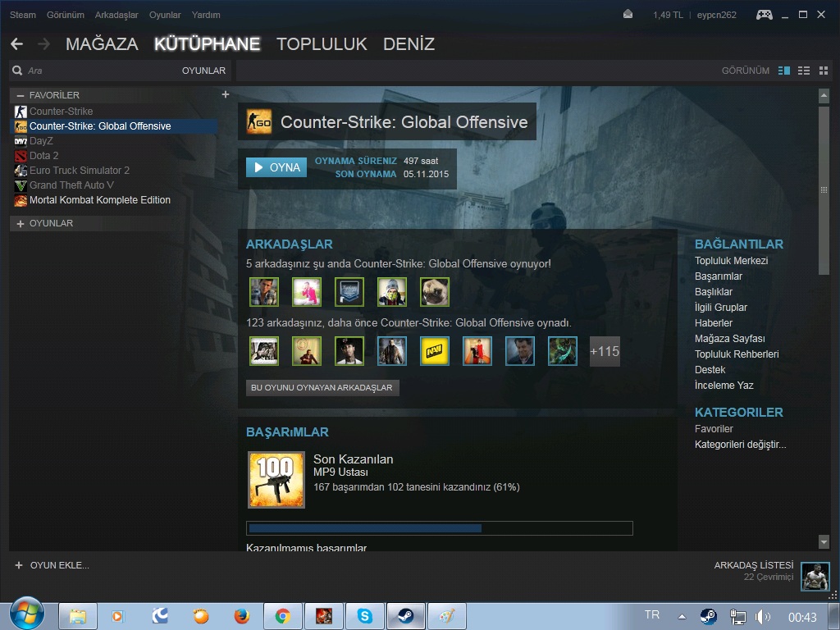This screenshot has height=630, width=840.
Task: Click the volume speaker tray icon
Action: (762, 617)
